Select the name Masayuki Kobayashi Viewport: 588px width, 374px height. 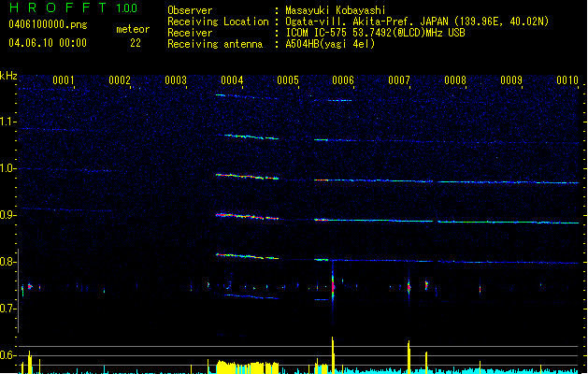336,10
